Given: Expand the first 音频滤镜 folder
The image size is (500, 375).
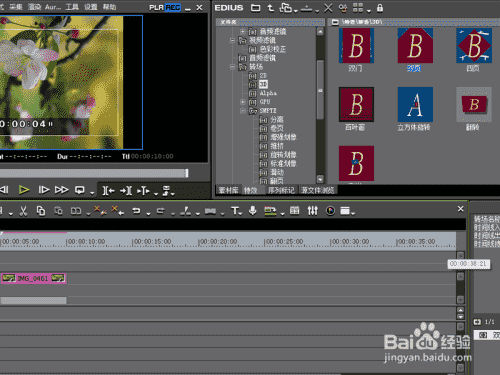Looking at the screenshot, I should click(242, 32).
